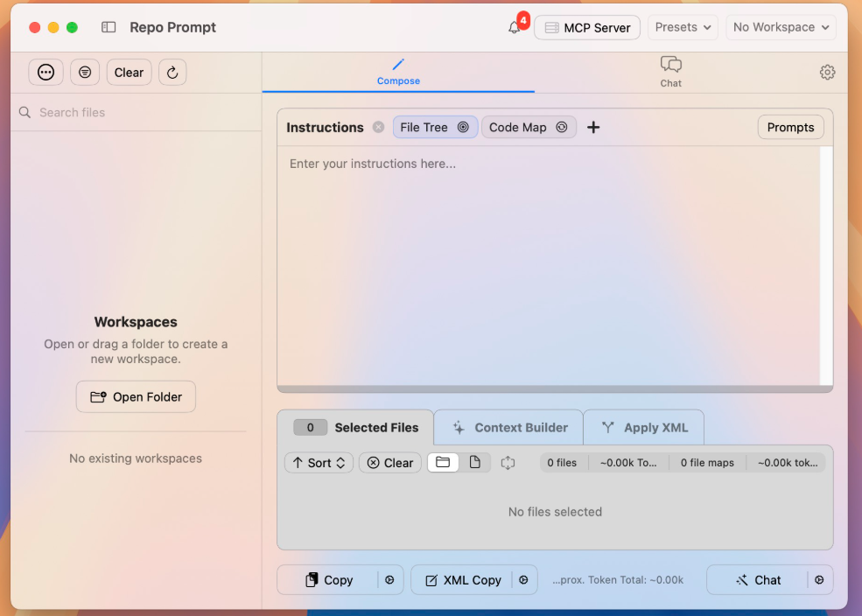Open the Sort order dropdown
The image size is (862, 616).
[319, 463]
